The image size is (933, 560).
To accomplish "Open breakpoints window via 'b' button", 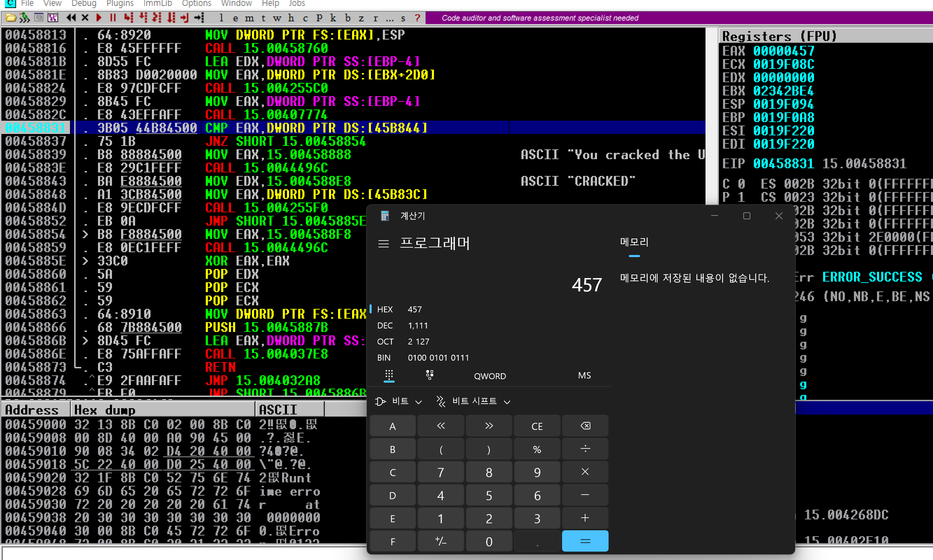I will pyautogui.click(x=348, y=18).
